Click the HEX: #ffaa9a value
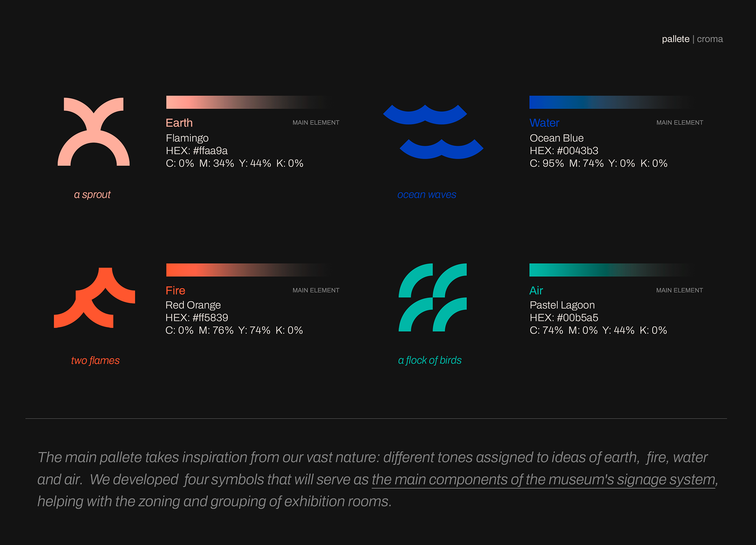The width and height of the screenshot is (756, 545). [196, 151]
